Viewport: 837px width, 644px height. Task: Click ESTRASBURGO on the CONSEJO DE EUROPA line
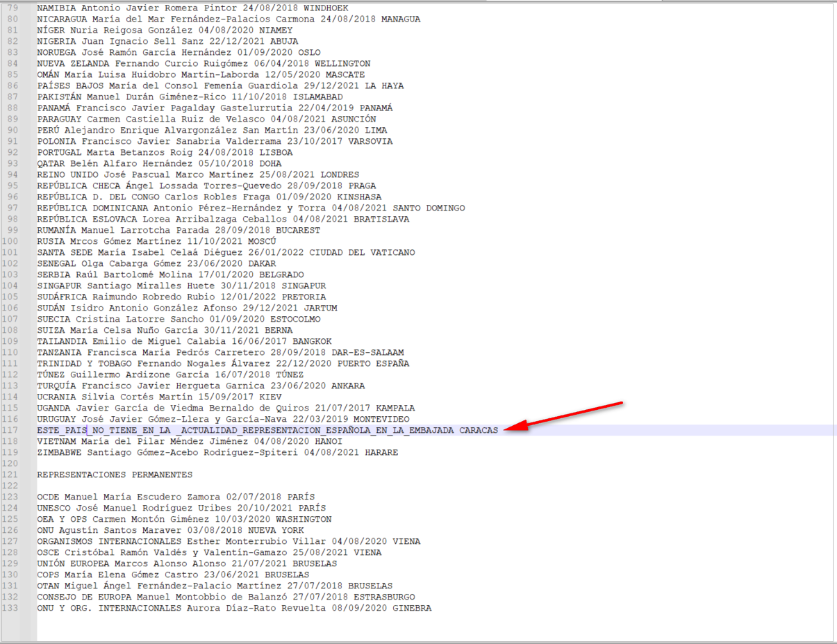point(384,597)
